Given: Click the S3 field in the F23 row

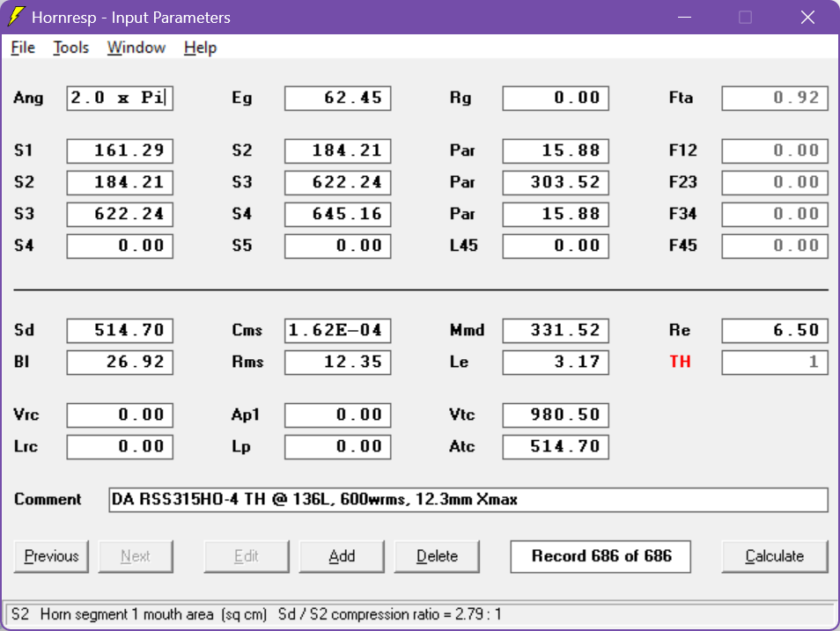Looking at the screenshot, I should click(x=338, y=183).
